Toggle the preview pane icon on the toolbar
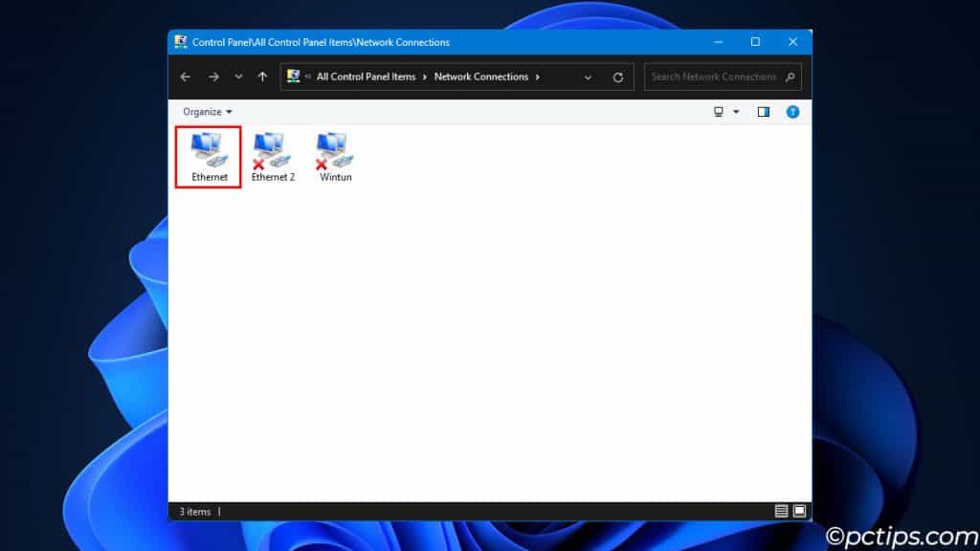Image resolution: width=980 pixels, height=551 pixels. click(763, 112)
